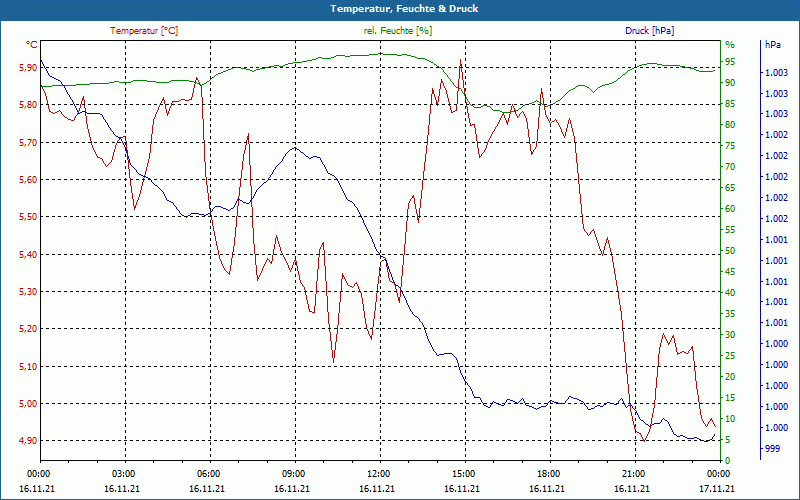Click the "15:00" time axis label
Screen dimensions: 800x500
coord(465,474)
